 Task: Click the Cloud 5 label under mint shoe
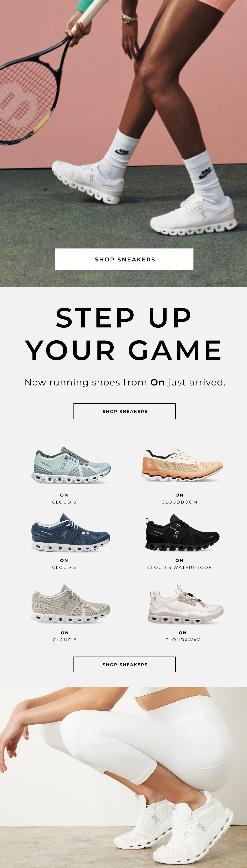(x=64, y=502)
